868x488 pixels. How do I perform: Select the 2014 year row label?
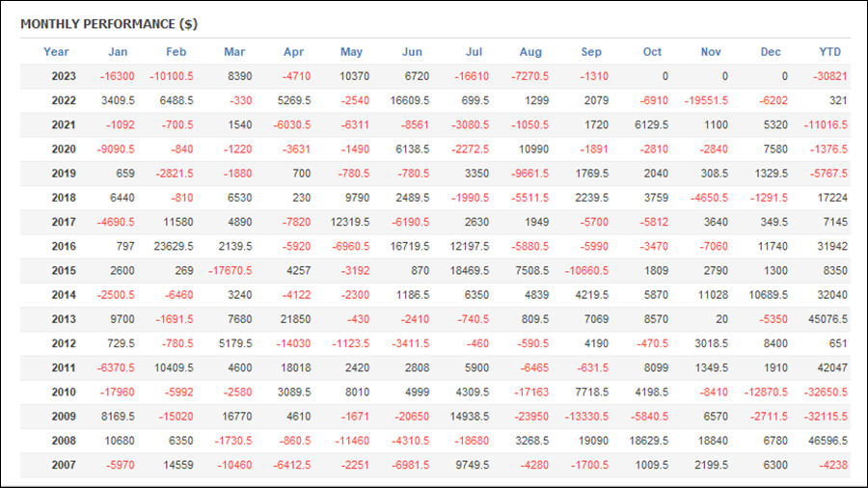click(x=64, y=295)
